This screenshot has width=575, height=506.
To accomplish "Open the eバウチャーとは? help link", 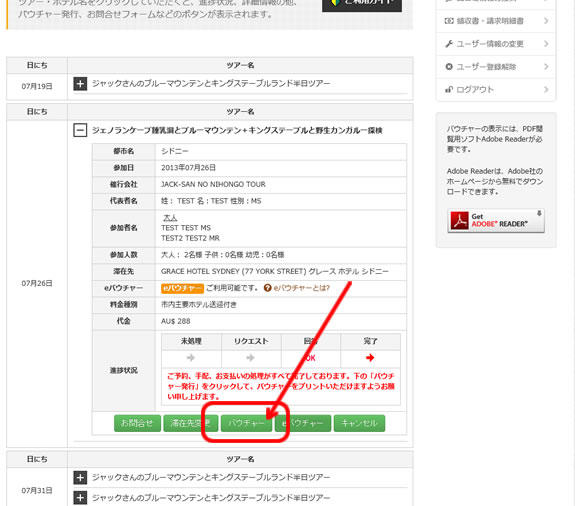I will point(302,288).
